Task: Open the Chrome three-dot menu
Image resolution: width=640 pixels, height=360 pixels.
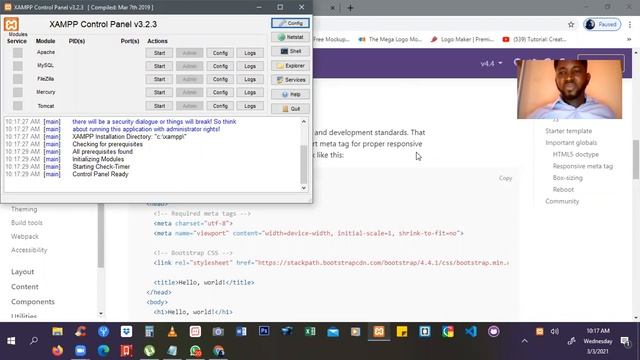Action: pos(630,24)
